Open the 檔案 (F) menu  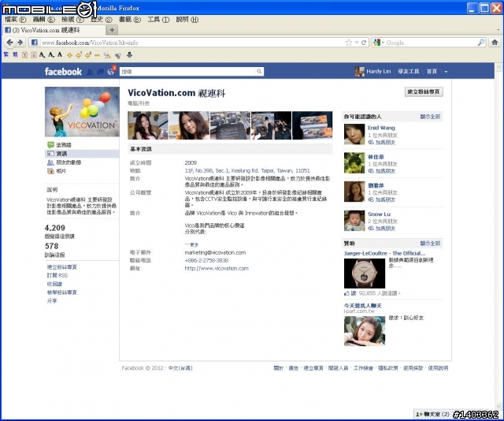pos(15,20)
